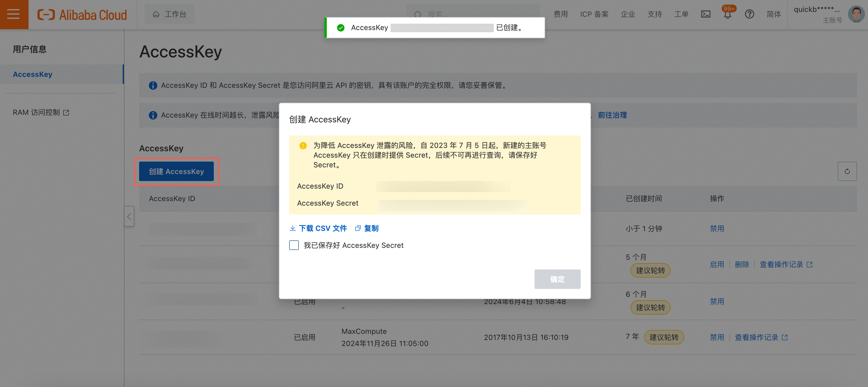Click 前往治理 link
Image resolution: width=868 pixels, height=387 pixels.
point(612,115)
